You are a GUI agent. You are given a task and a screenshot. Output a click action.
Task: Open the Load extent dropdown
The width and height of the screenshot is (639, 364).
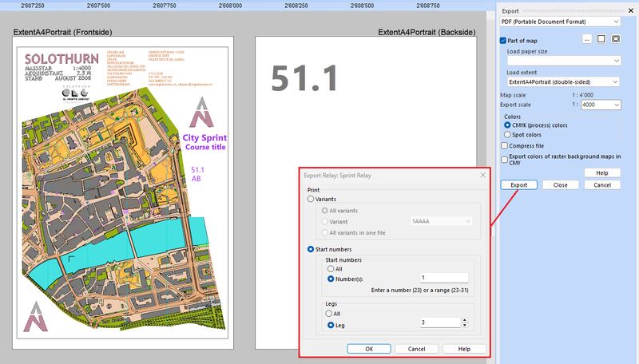click(x=564, y=82)
